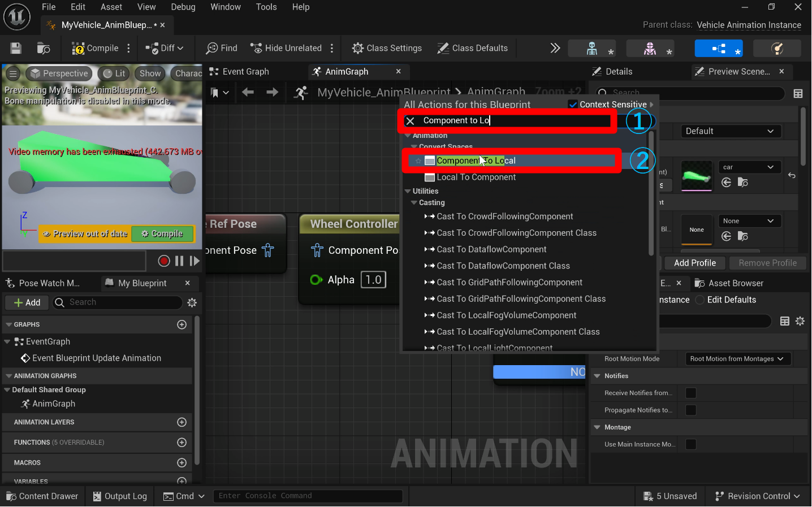Image resolution: width=812 pixels, height=507 pixels.
Task: Open the viewport hamburger options menu
Action: click(x=13, y=73)
